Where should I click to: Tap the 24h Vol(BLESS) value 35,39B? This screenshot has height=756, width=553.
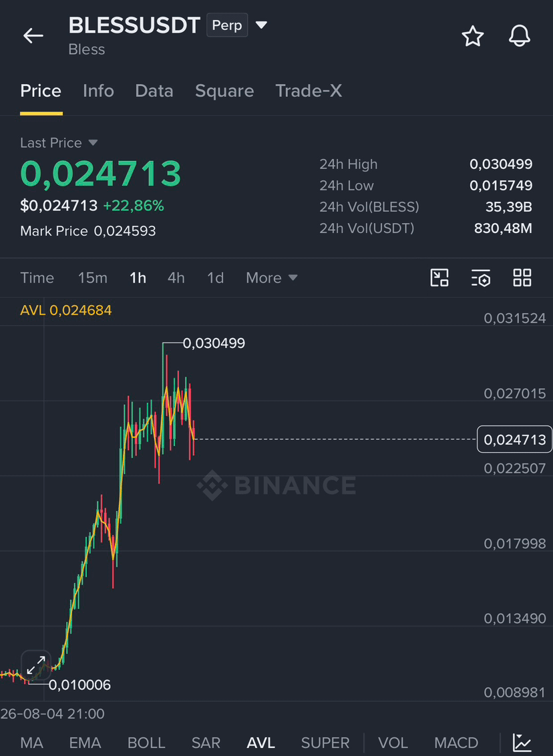pos(509,207)
